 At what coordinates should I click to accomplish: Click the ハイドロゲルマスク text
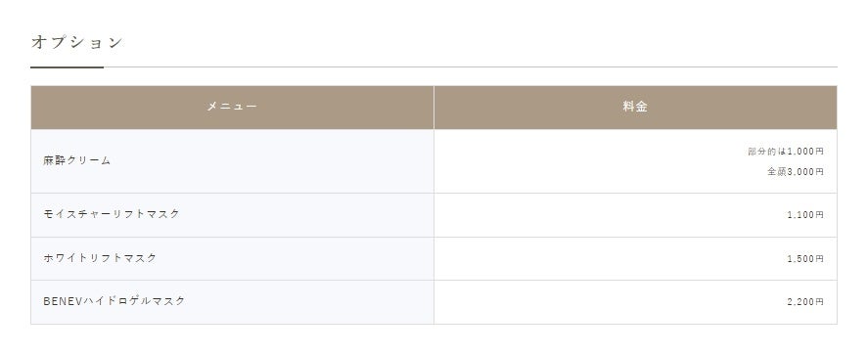click(x=134, y=301)
